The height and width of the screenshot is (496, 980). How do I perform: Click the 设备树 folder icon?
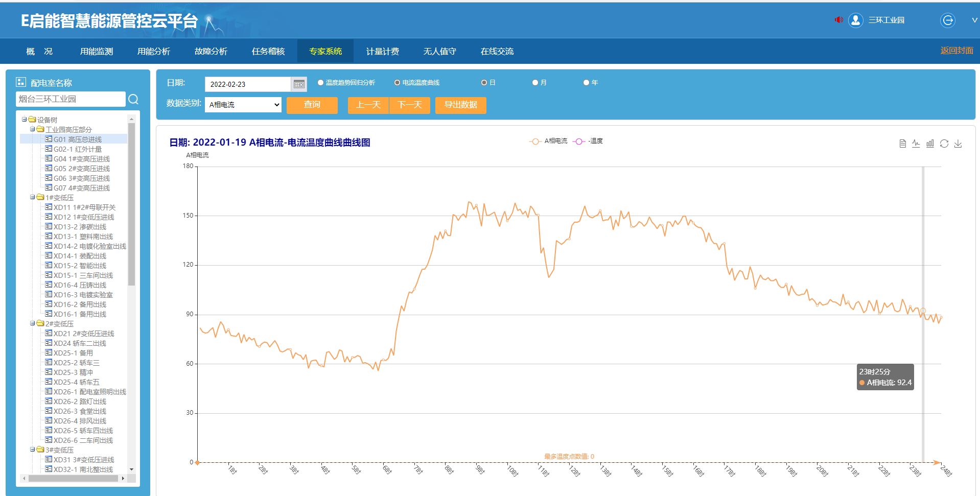pos(32,120)
